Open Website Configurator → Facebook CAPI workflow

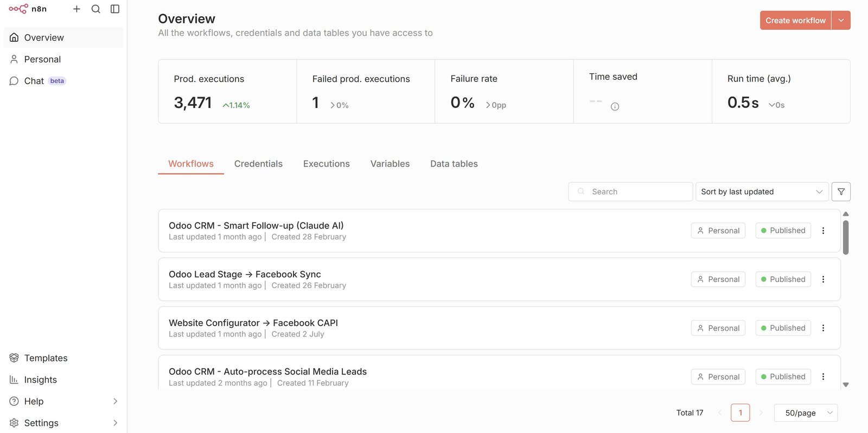point(499,328)
